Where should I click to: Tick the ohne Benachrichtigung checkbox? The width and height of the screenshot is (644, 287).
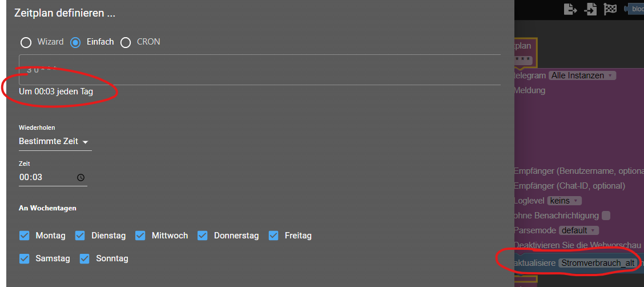(x=606, y=216)
